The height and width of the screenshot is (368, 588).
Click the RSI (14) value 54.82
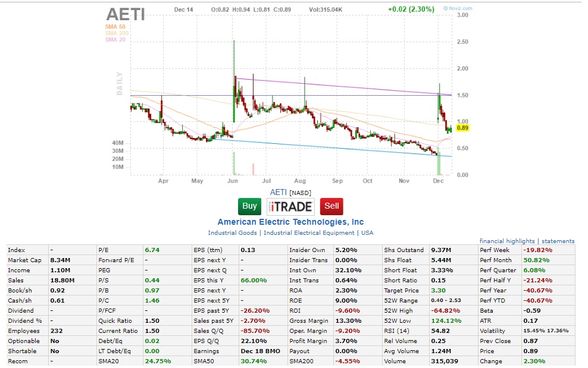pyautogui.click(x=440, y=331)
